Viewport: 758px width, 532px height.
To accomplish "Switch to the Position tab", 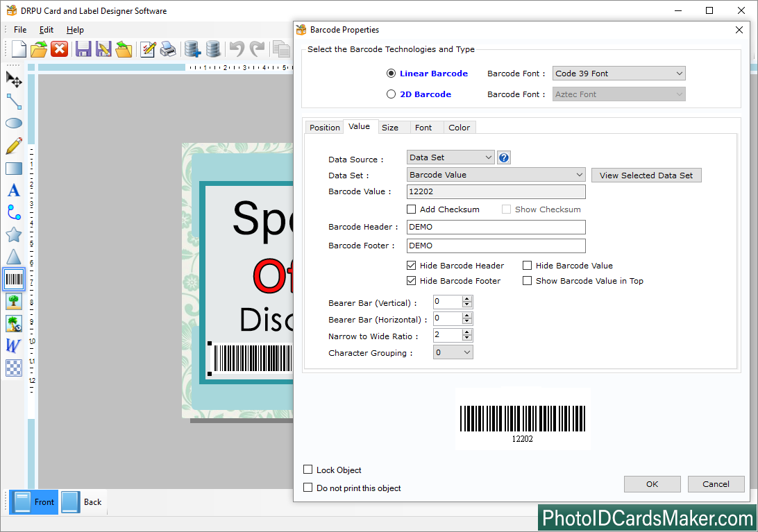I will tap(325, 128).
